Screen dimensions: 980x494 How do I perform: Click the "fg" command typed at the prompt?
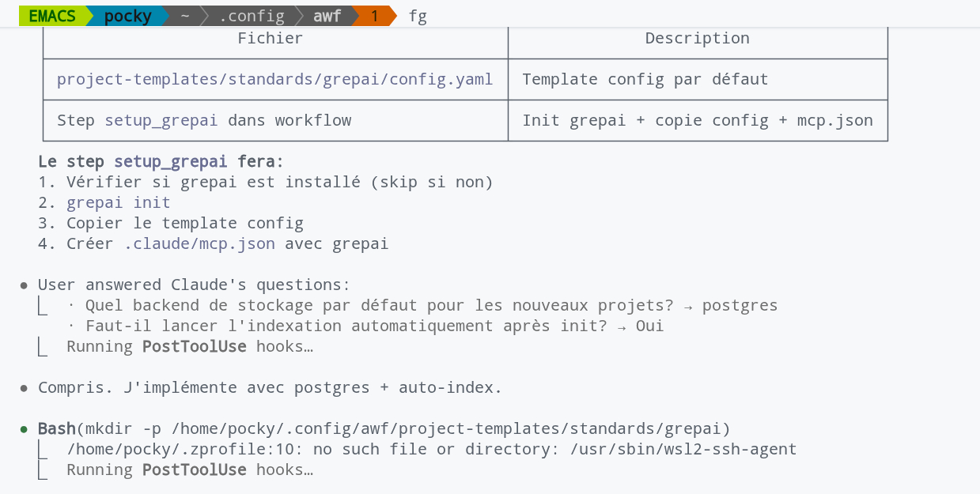(418, 16)
